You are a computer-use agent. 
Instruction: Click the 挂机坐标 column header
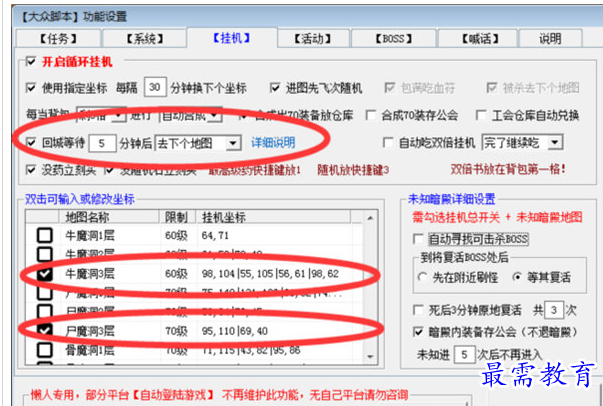[273, 217]
